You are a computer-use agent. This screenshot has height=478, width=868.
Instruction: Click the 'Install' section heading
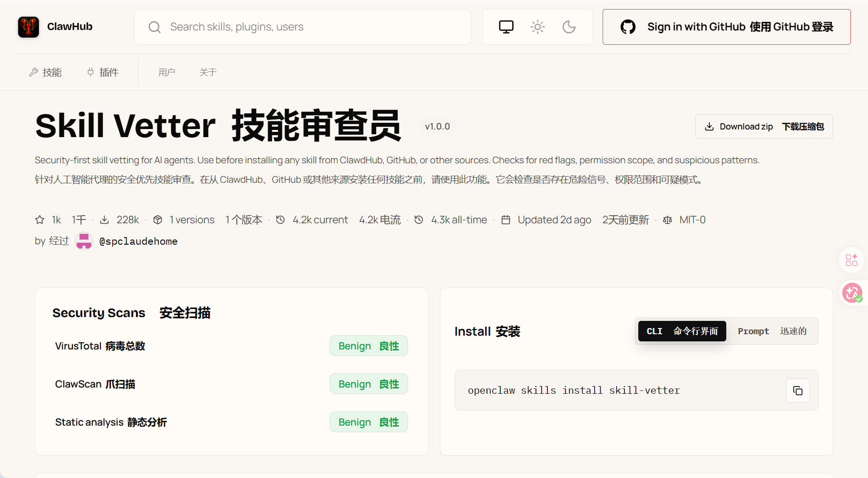coord(472,331)
